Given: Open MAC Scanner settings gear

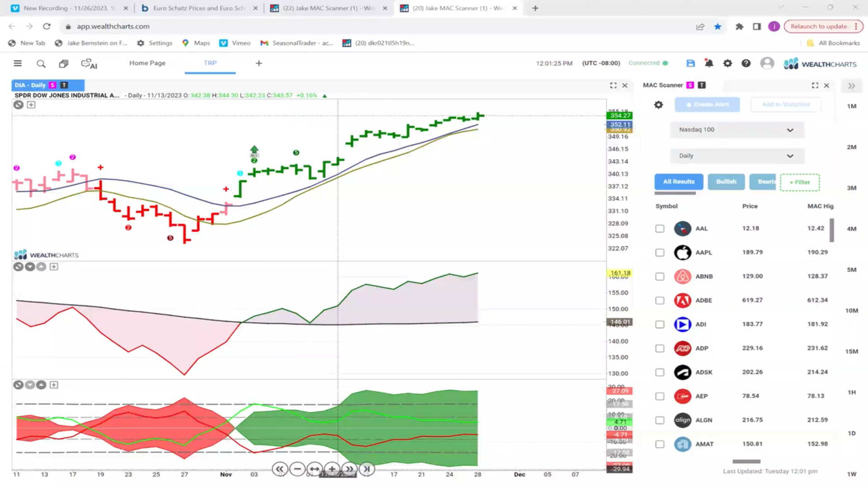Looking at the screenshot, I should pyautogui.click(x=659, y=105).
